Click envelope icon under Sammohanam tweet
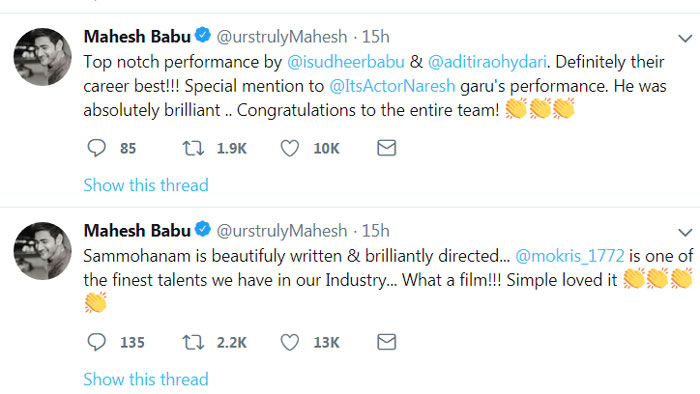Screen dimensions: 700x394 [x=386, y=342]
